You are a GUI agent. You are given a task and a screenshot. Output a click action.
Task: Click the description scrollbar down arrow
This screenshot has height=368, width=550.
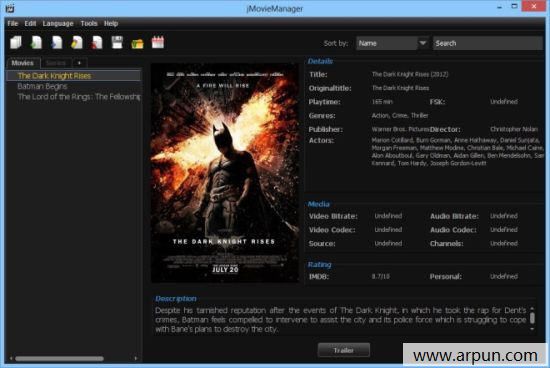tap(532, 329)
